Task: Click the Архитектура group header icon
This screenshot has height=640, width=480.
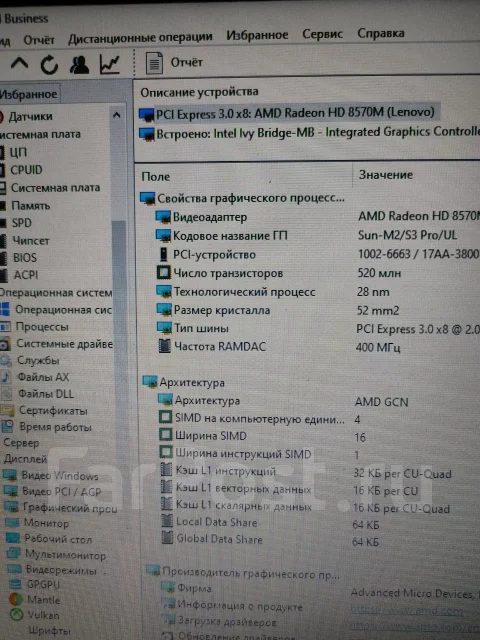Action: (x=150, y=382)
